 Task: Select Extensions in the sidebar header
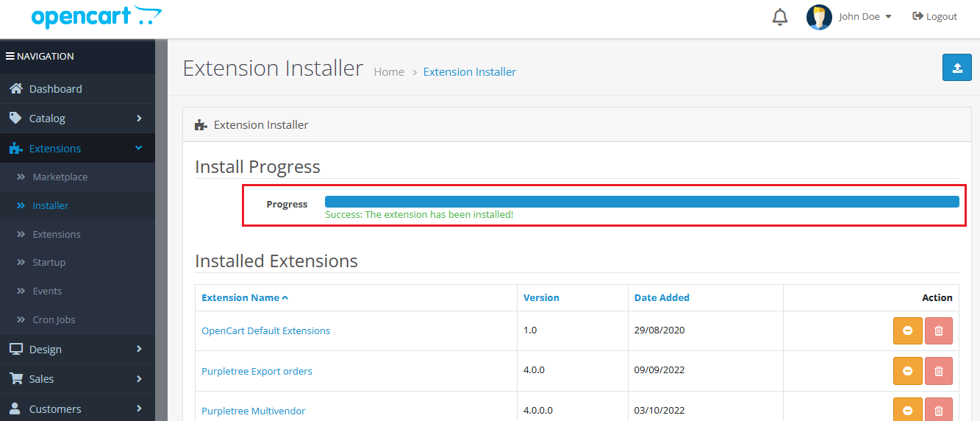click(55, 149)
